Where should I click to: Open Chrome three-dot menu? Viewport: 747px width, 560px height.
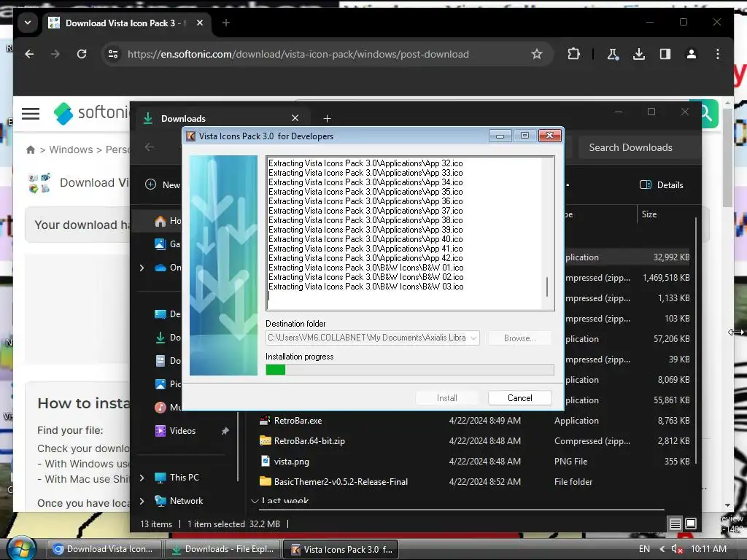pos(718,54)
